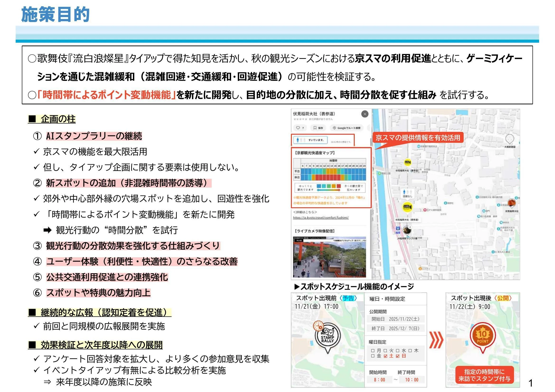Open the photo cluster marker labeled 2
Viewport: 555px width, 392px height.
[407, 230]
